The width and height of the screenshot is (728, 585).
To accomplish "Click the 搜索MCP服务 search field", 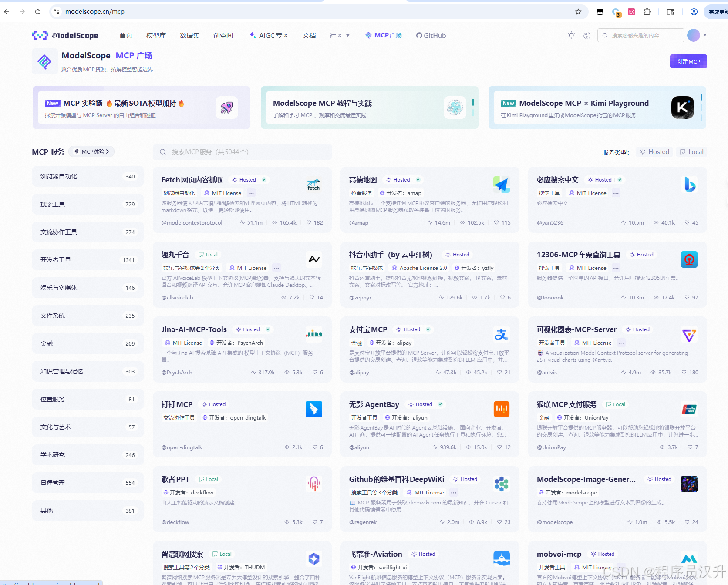I will 242,152.
